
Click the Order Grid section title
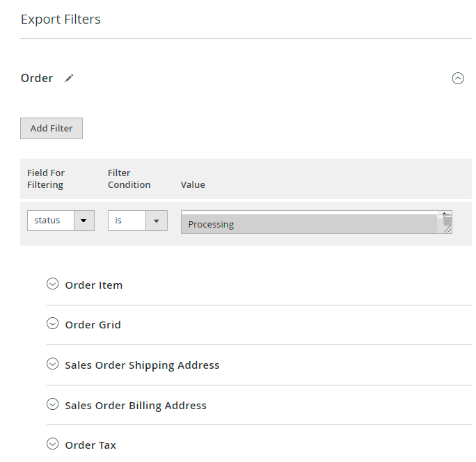tap(93, 324)
